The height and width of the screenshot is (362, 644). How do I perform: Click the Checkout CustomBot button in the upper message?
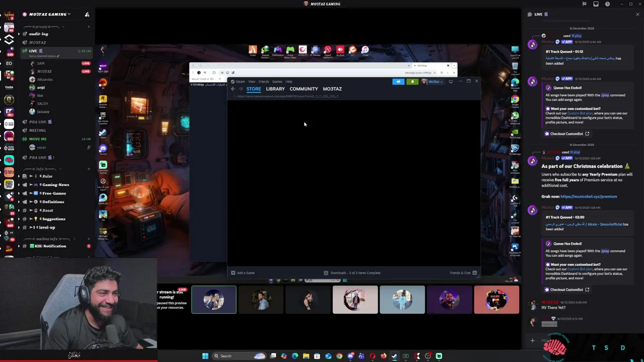pos(567,134)
